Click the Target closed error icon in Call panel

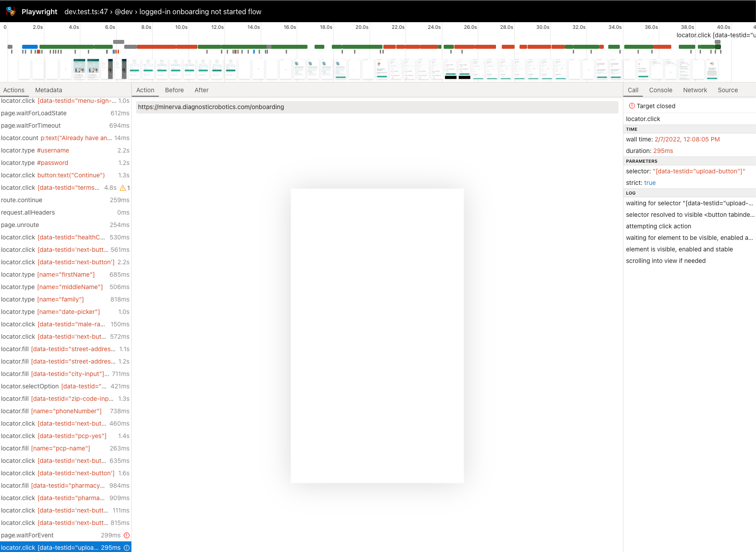[x=631, y=106]
